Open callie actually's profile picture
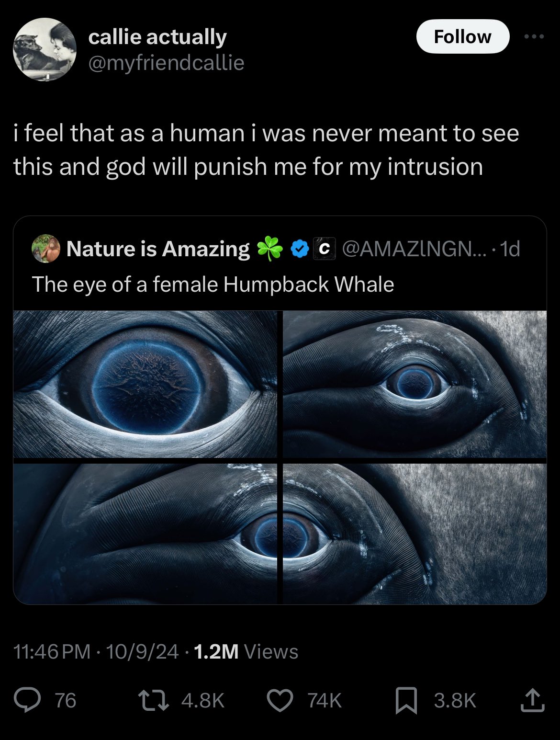 coord(45,49)
